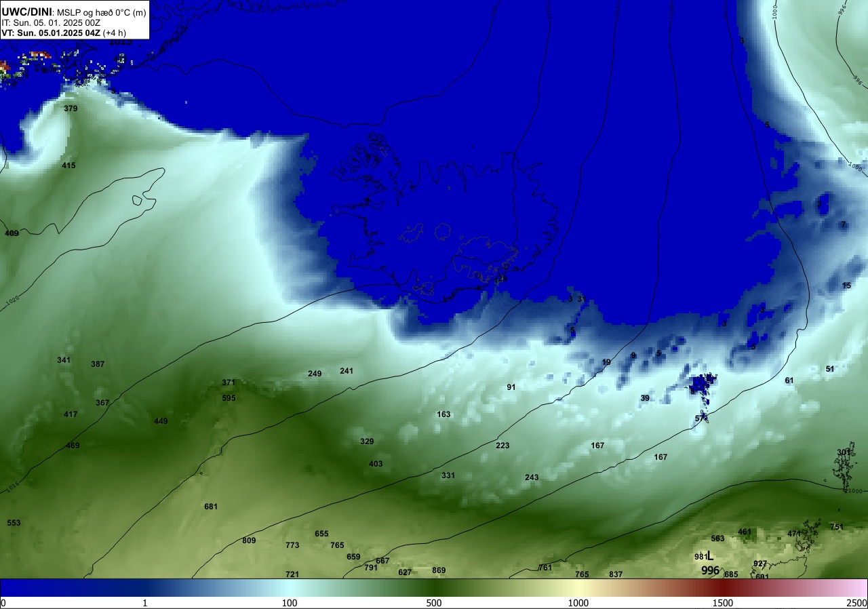The height and width of the screenshot is (609, 868).
Task: Click the map value 667
Action: click(x=382, y=561)
